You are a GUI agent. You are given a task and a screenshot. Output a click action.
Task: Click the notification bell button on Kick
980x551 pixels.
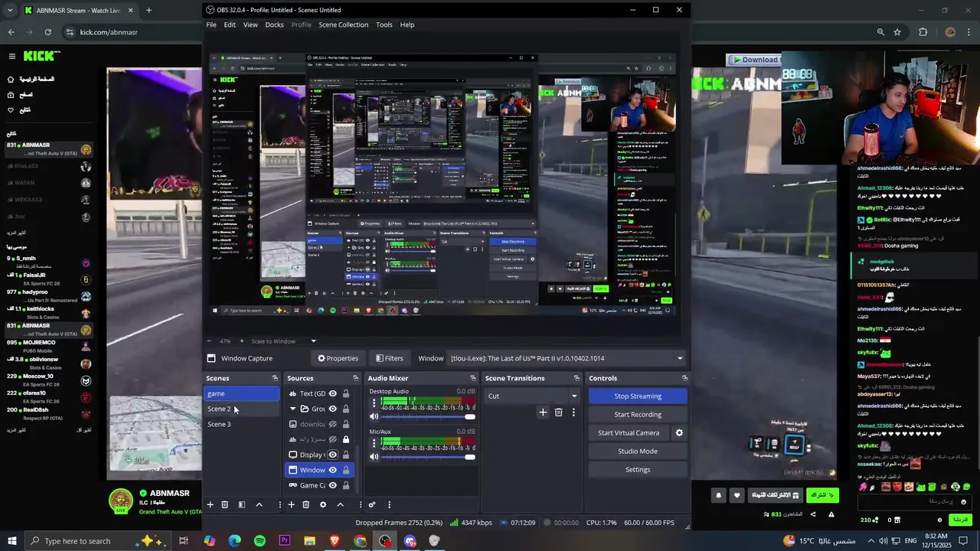point(718,495)
